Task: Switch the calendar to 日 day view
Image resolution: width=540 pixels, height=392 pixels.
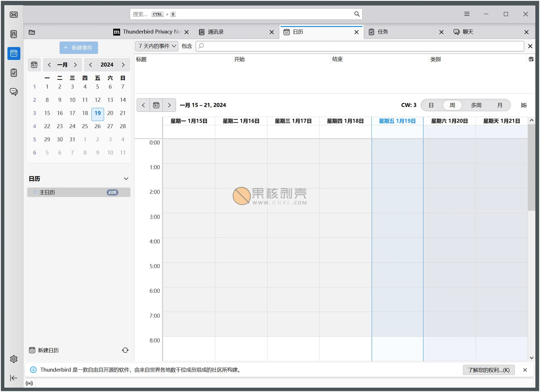Action: [431, 105]
